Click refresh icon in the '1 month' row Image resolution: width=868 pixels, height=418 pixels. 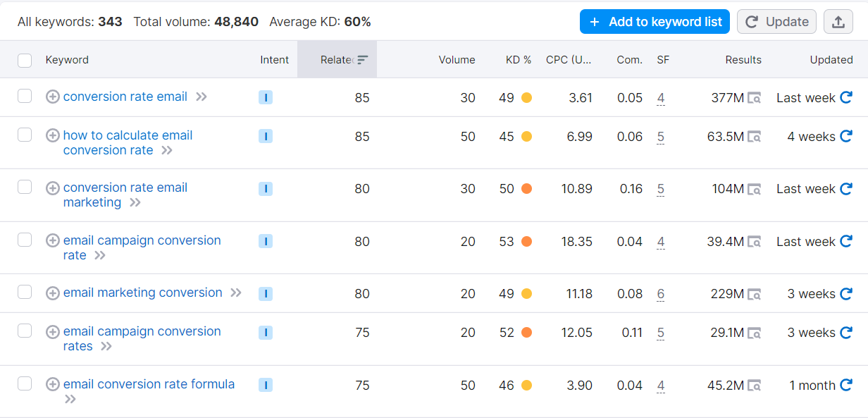[846, 386]
